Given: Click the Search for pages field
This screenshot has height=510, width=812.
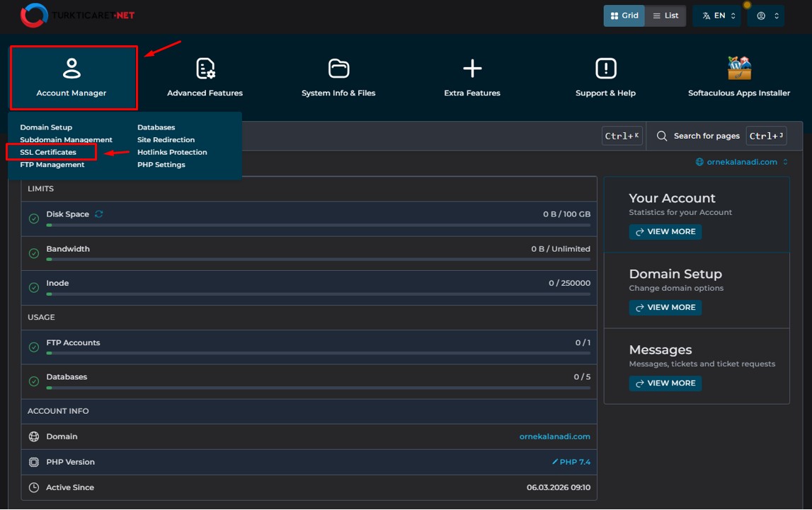Looking at the screenshot, I should tap(706, 136).
